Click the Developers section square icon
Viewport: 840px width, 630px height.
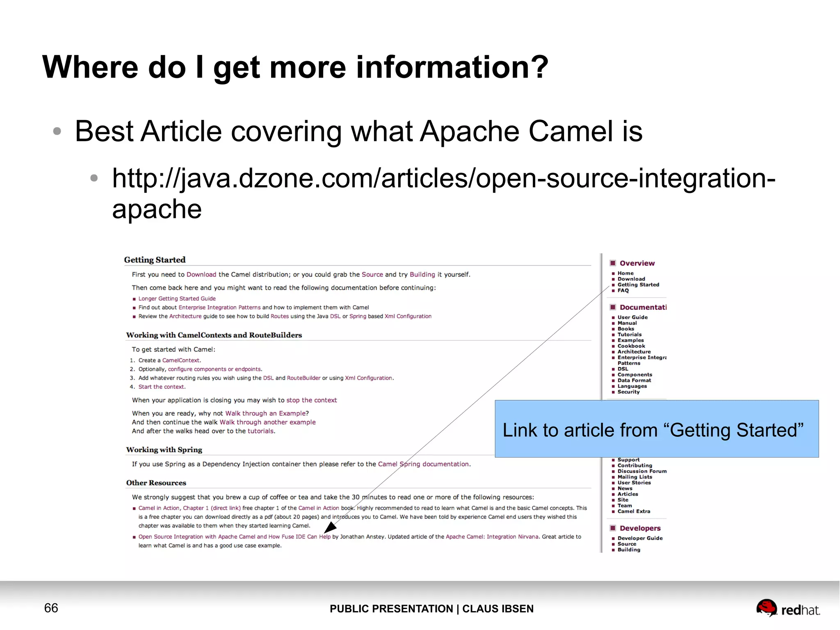[613, 528]
